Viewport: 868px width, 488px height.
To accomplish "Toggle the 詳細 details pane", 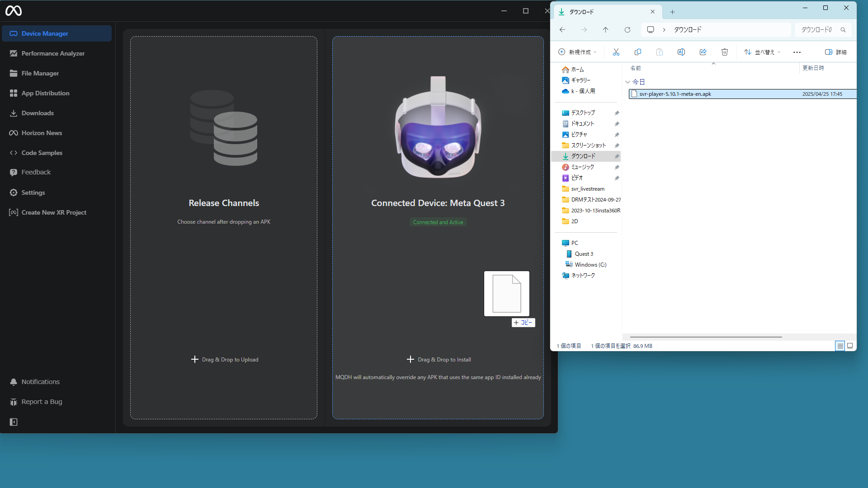I will tap(836, 52).
